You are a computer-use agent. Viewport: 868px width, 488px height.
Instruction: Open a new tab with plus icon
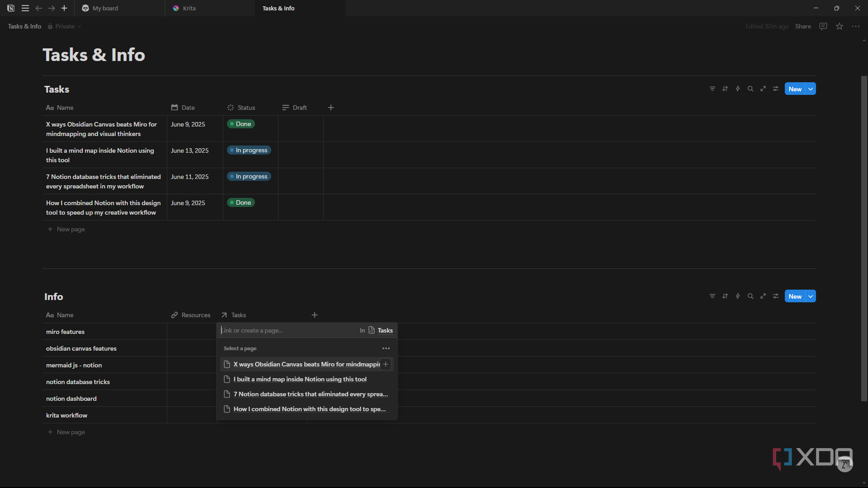[64, 8]
